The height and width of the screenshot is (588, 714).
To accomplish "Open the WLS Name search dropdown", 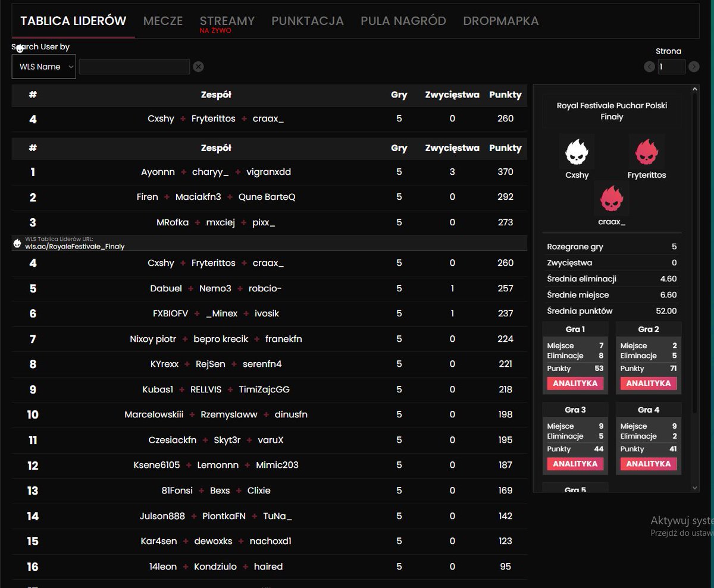I will coord(43,67).
